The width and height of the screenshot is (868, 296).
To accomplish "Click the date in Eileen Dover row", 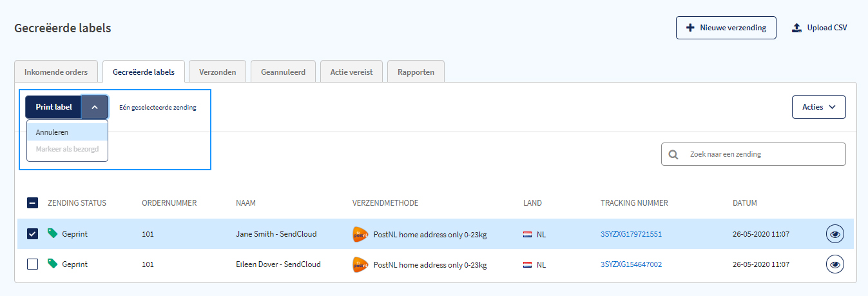I will coord(761,264).
